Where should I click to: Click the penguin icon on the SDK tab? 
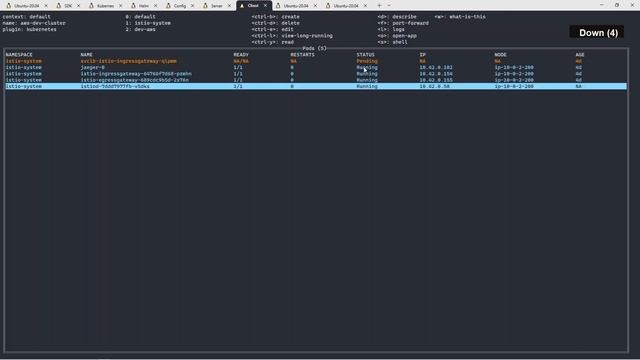point(59,6)
